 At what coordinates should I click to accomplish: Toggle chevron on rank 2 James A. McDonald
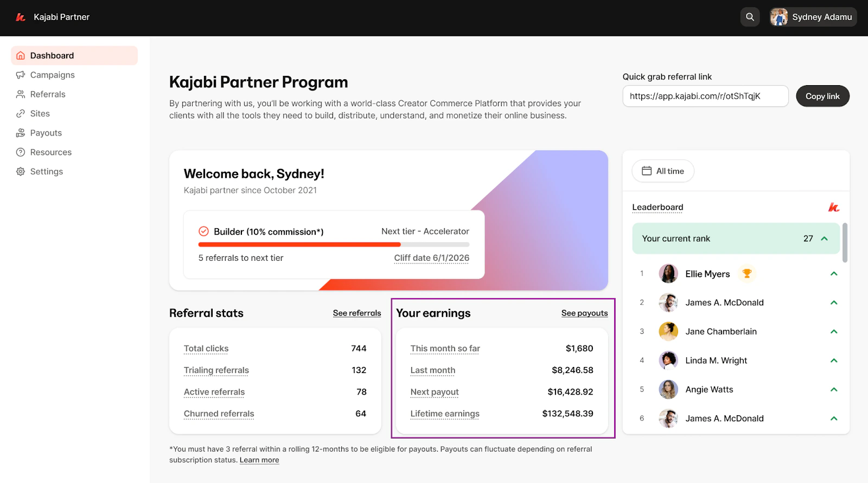click(x=834, y=302)
